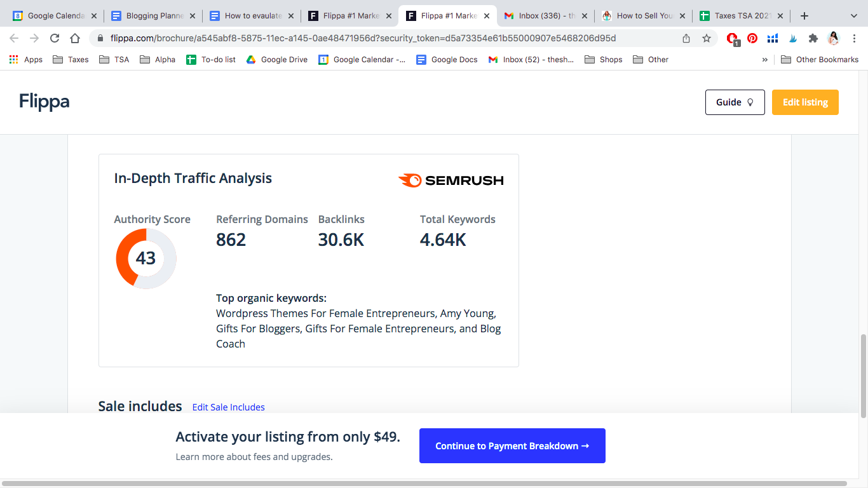
Task: Click the Authority Score 43 donut chart
Action: 146,259
